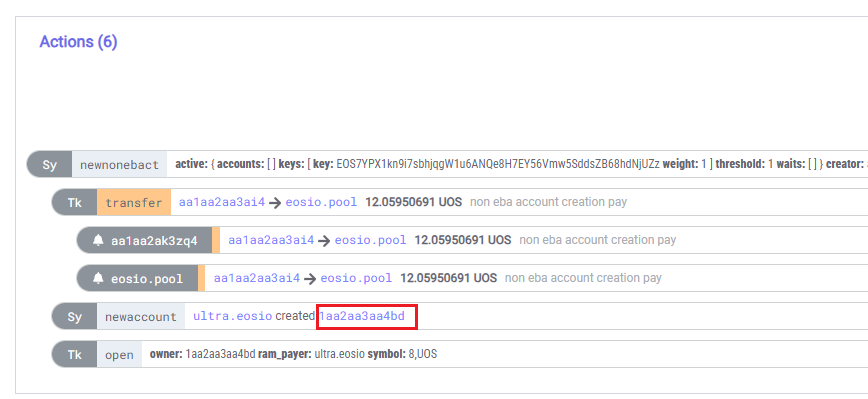
Task: Select the open action label
Action: [119, 355]
